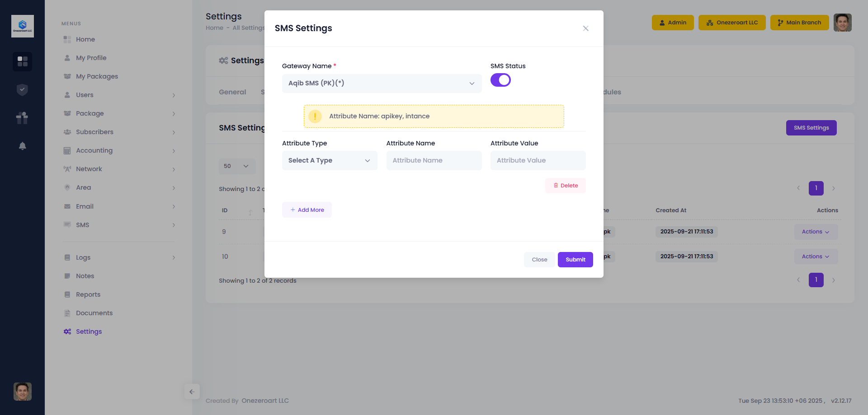
Task: Open user avatar in top right
Action: click(x=842, y=23)
